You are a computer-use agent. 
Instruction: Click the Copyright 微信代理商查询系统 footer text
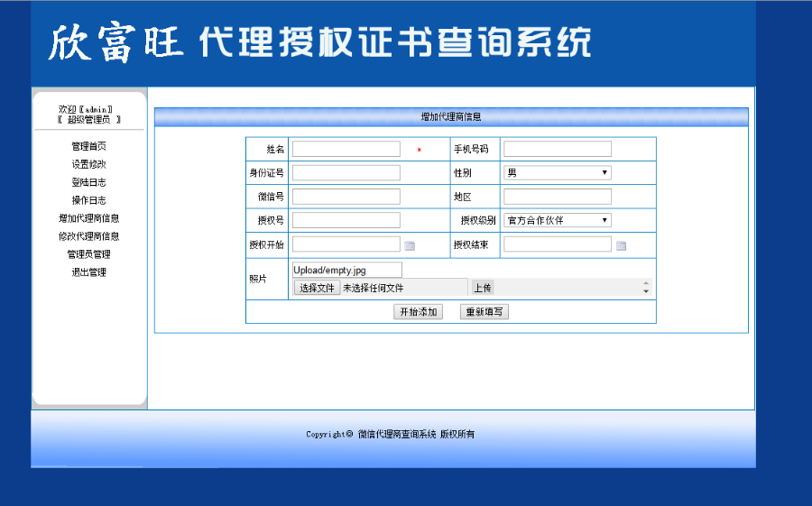(x=390, y=434)
